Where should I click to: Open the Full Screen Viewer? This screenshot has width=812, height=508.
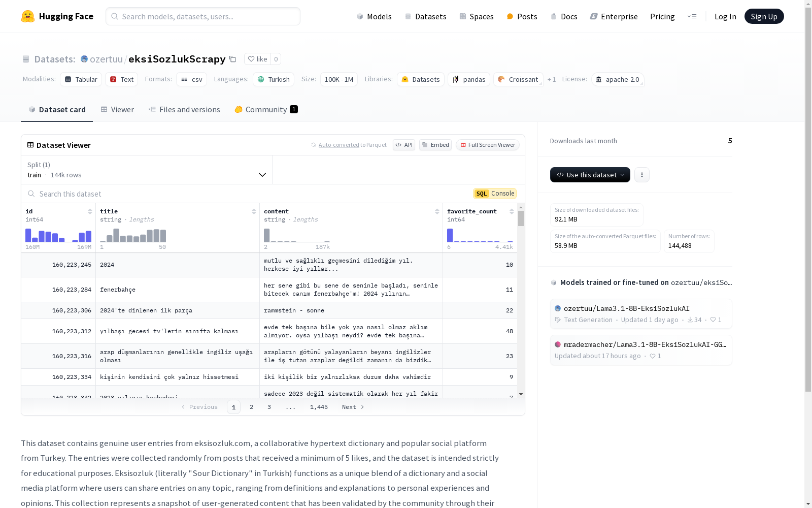tap(488, 145)
